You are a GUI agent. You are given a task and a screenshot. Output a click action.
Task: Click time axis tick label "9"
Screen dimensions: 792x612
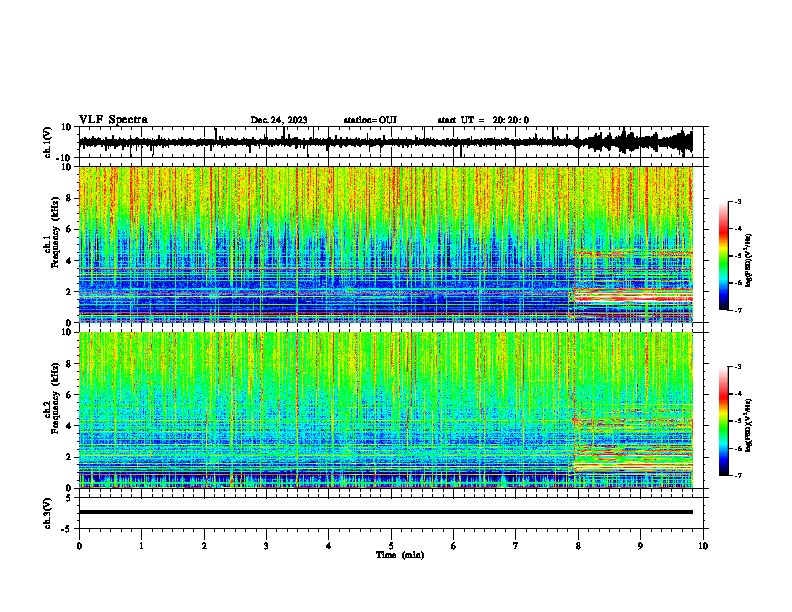click(640, 546)
